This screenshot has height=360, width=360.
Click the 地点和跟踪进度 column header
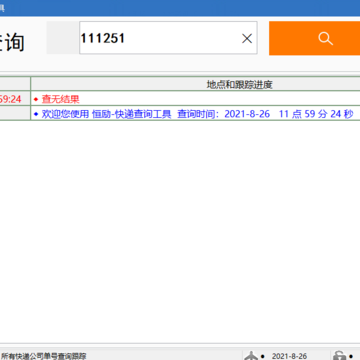click(x=195, y=84)
